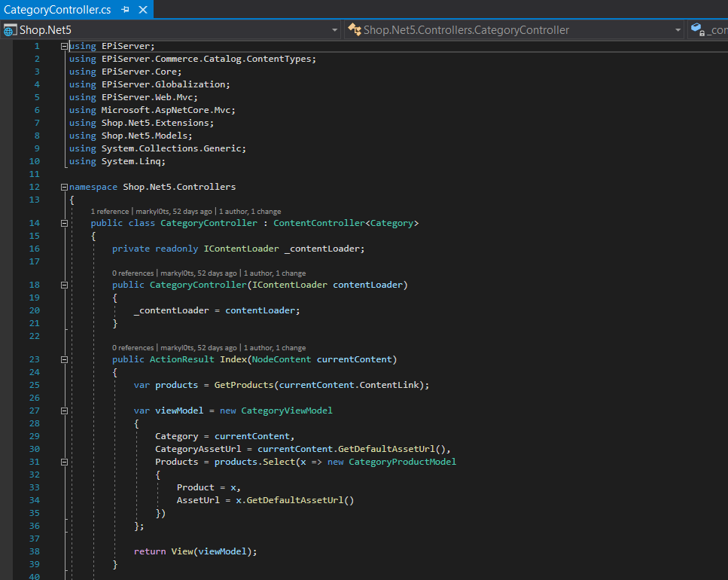This screenshot has width=728, height=580.
Task: Click the member field icon in navigation bar
Action: click(697, 30)
